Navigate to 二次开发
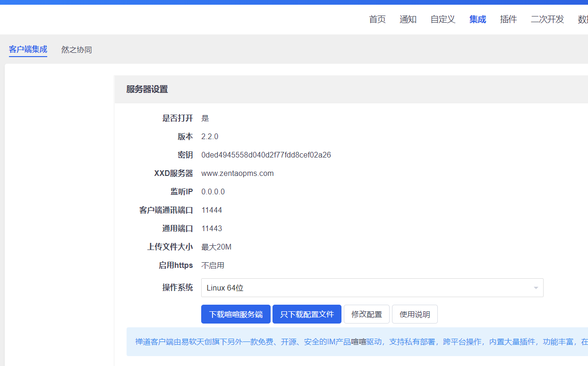The height and width of the screenshot is (366, 588). [x=547, y=19]
